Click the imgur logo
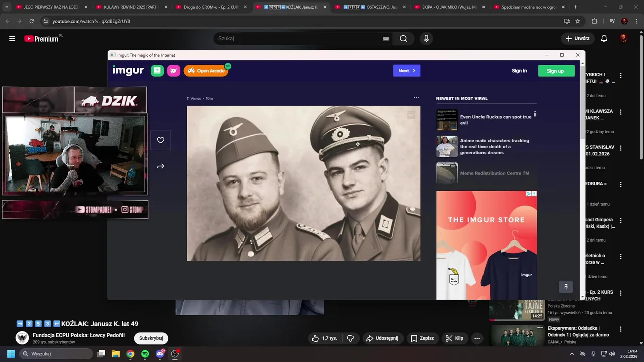Image resolution: width=644 pixels, height=362 pixels. (128, 71)
